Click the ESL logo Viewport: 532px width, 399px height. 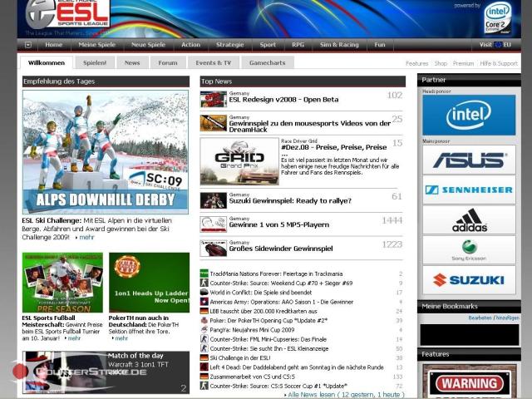pyautogui.click(x=67, y=14)
